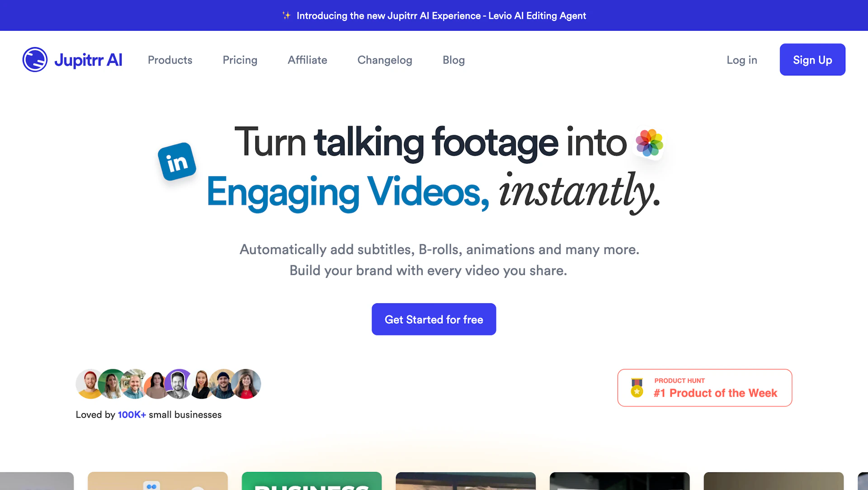Open the #1 Product of the Week badge
Image resolution: width=868 pixels, height=490 pixels.
click(x=705, y=388)
